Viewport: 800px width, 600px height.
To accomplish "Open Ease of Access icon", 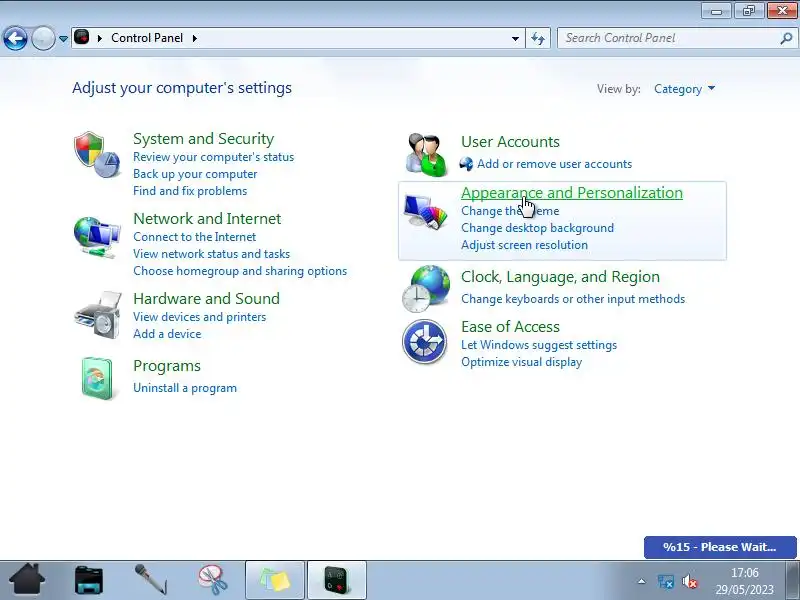I will pos(424,341).
